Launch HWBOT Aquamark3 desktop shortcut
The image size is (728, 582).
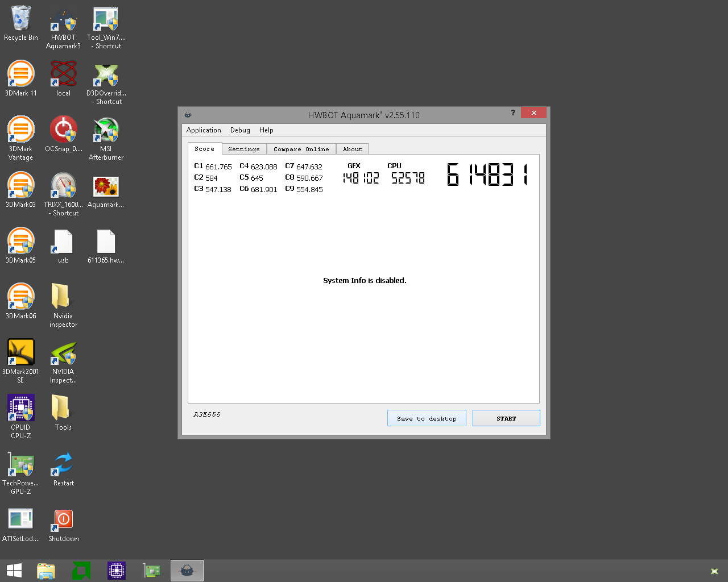tap(63, 27)
